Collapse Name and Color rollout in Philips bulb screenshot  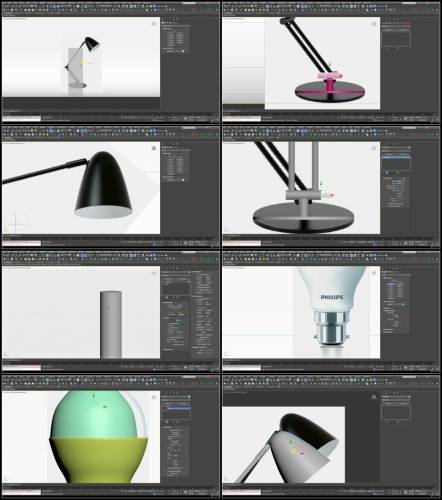[x=389, y=302]
